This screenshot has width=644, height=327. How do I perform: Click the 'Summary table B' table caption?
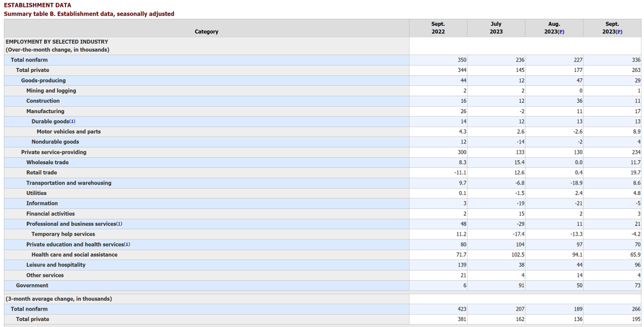coord(89,14)
